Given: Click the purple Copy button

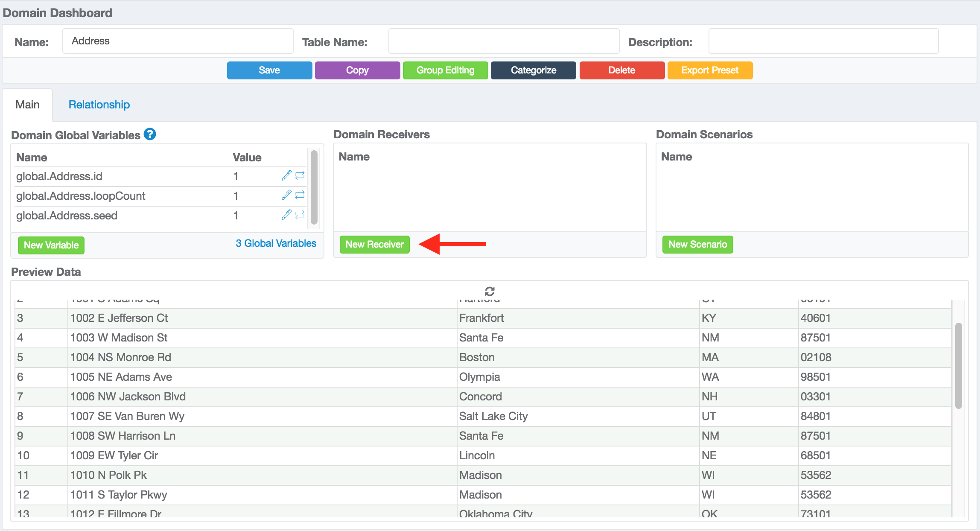Looking at the screenshot, I should click(x=357, y=70).
